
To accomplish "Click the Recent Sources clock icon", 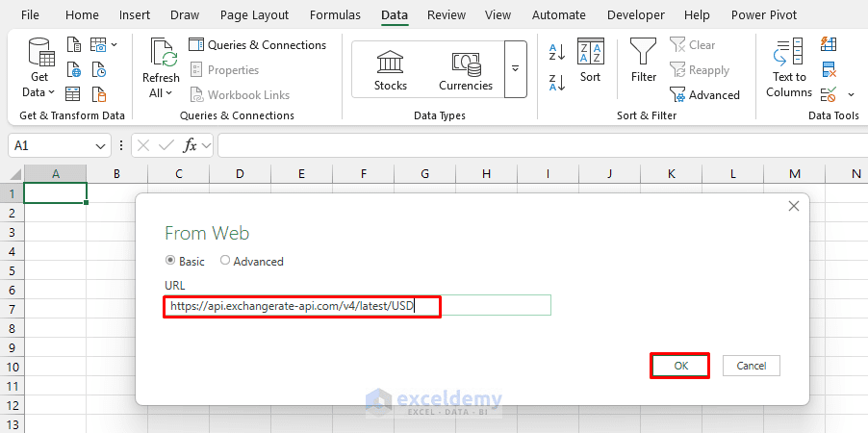I will 98,70.
